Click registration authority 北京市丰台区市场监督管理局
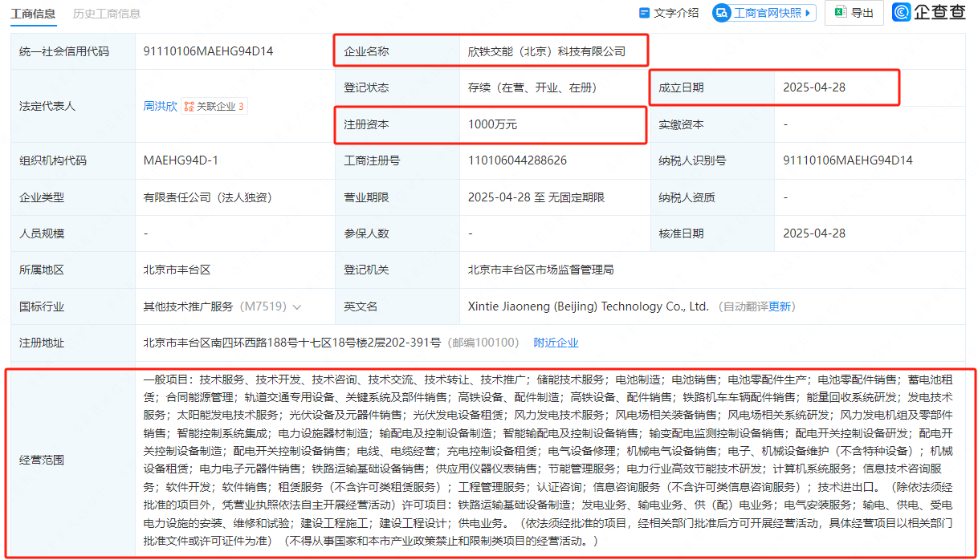Screen dimensions: 978x560 pos(540,270)
